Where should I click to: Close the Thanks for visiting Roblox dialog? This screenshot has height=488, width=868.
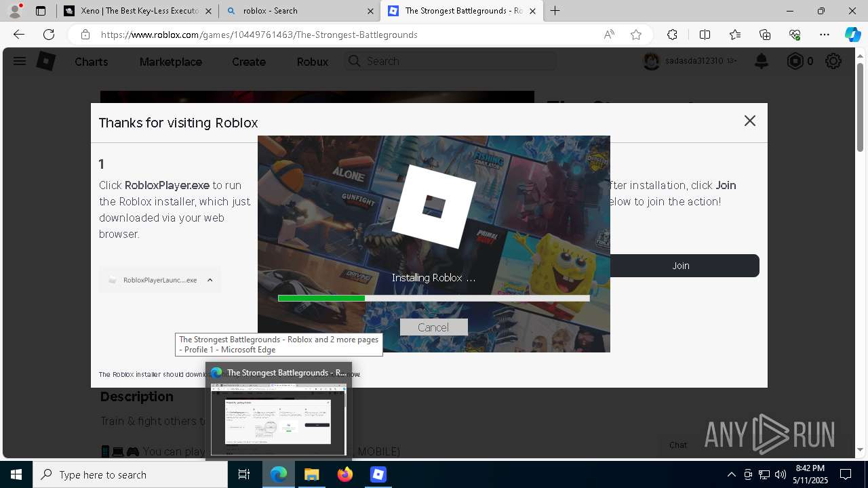tap(749, 121)
